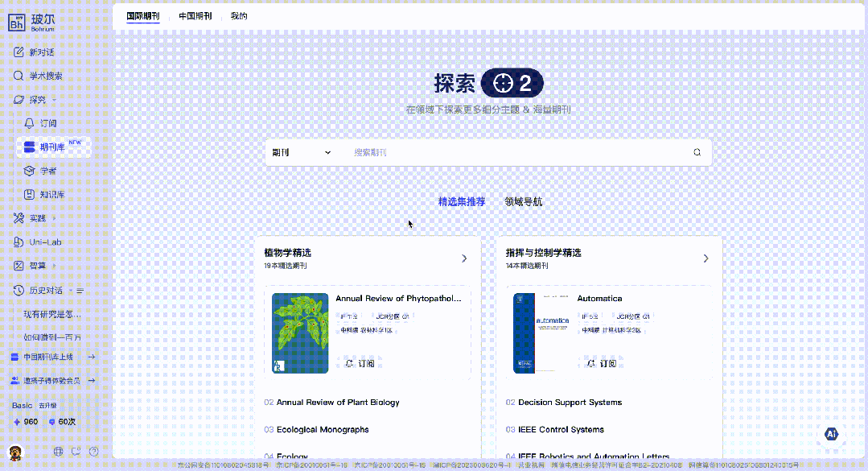The width and height of the screenshot is (868, 471).
Task: Open 学术搜索 from the sidebar
Action: (x=46, y=76)
